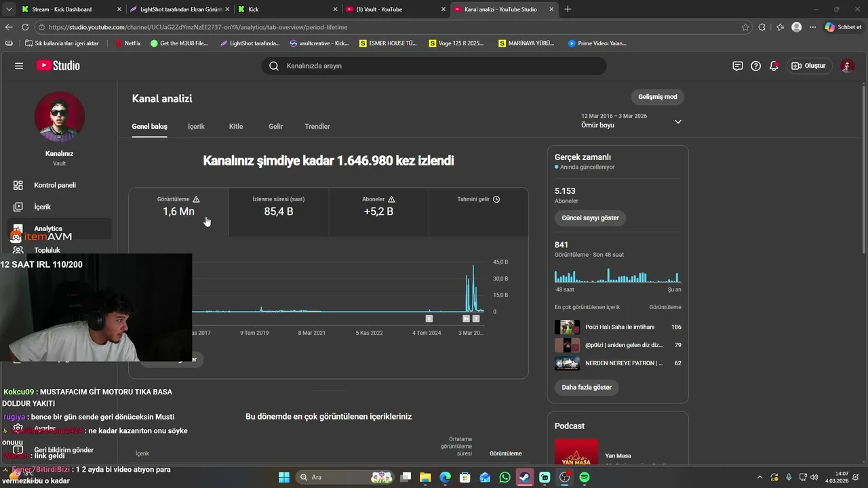Click the volume icon in system tray
The image size is (868, 488).
814,477
